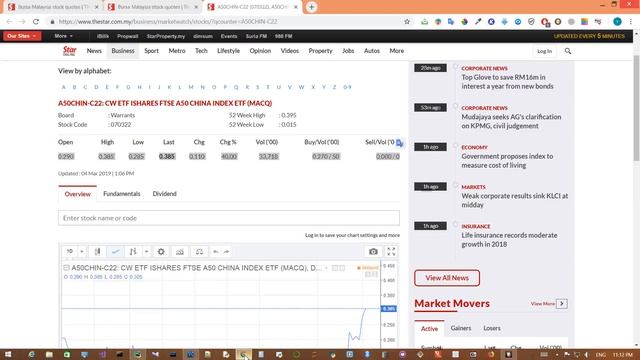Open Life insurance records moderate growth article
640x360 pixels.
coord(509,240)
